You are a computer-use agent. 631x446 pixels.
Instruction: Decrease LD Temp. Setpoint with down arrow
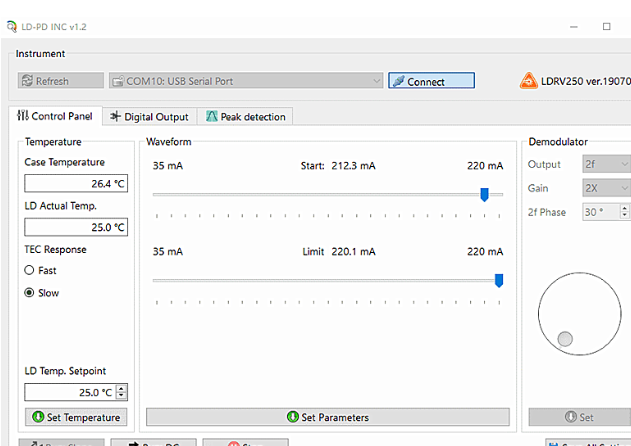click(122, 396)
